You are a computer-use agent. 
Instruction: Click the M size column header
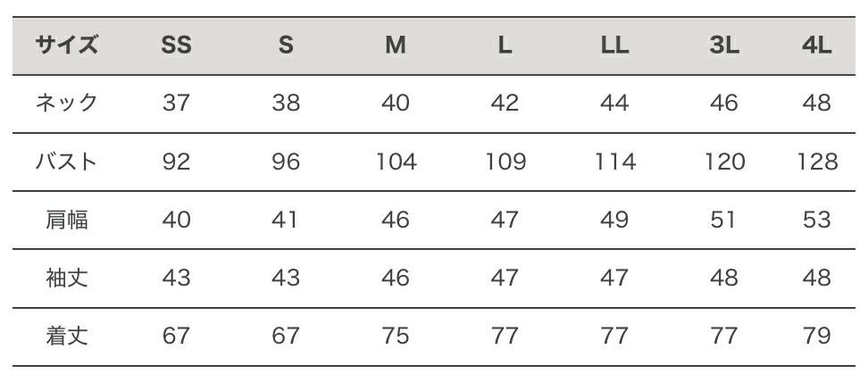click(396, 46)
